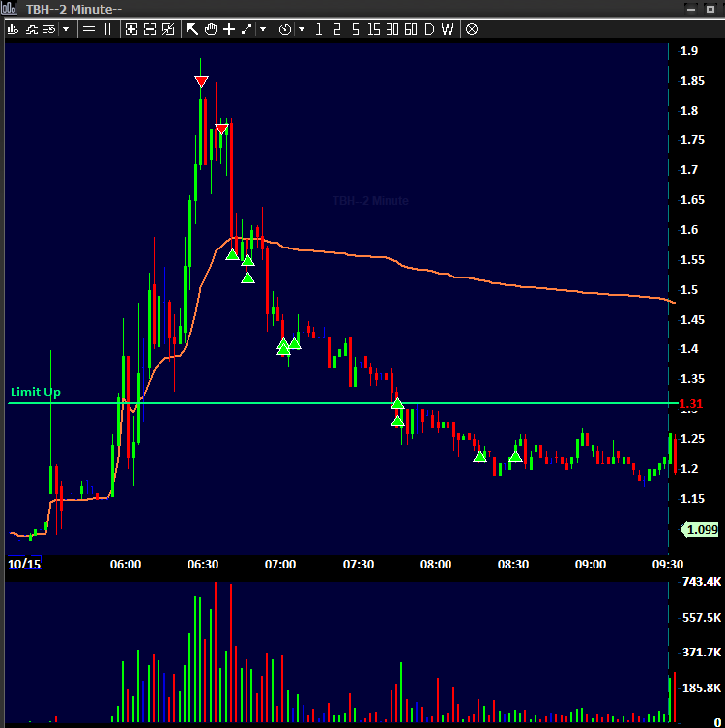Maximize the TBH chart window
This screenshot has height=728, width=725.
point(710,9)
